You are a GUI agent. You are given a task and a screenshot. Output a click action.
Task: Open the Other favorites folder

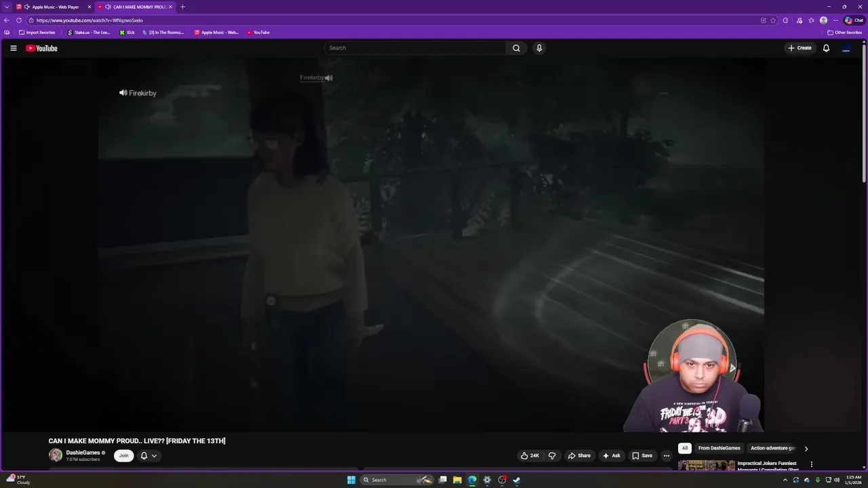[845, 33]
